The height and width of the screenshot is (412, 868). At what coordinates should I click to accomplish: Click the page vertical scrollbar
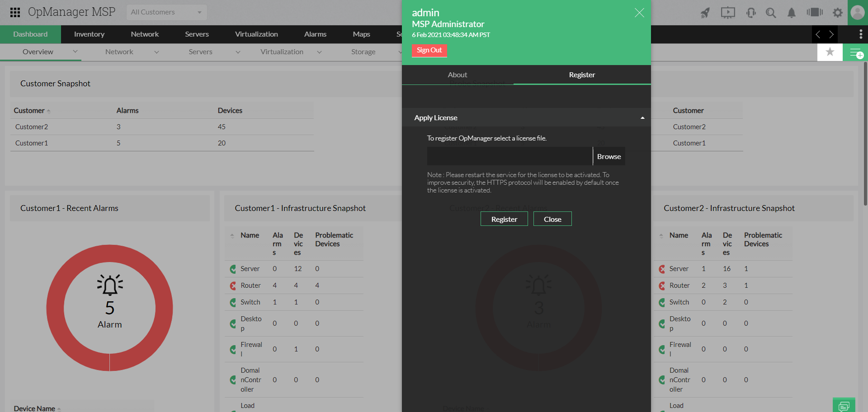click(x=865, y=134)
